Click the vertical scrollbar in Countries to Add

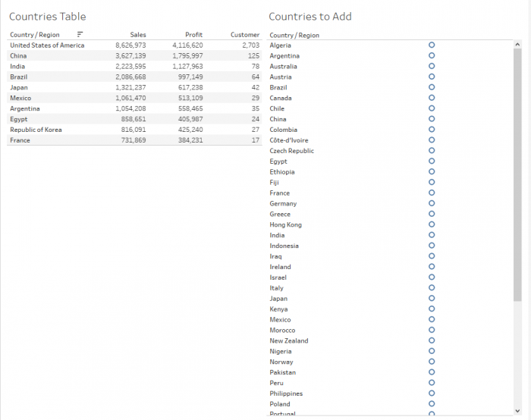tap(517, 174)
